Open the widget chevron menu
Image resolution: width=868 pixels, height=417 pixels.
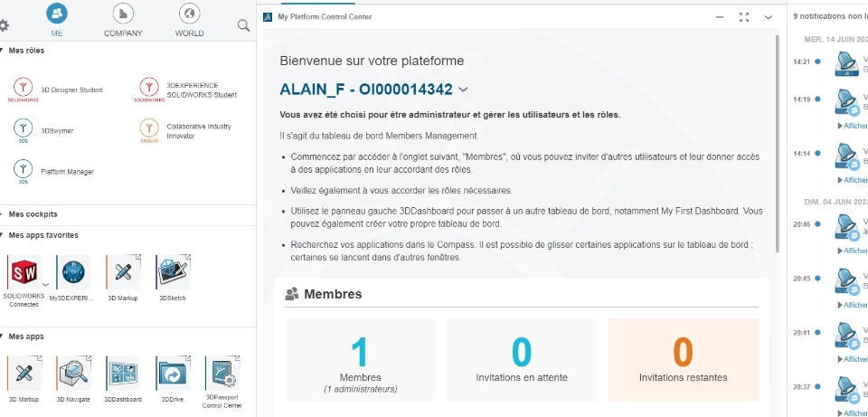[769, 17]
